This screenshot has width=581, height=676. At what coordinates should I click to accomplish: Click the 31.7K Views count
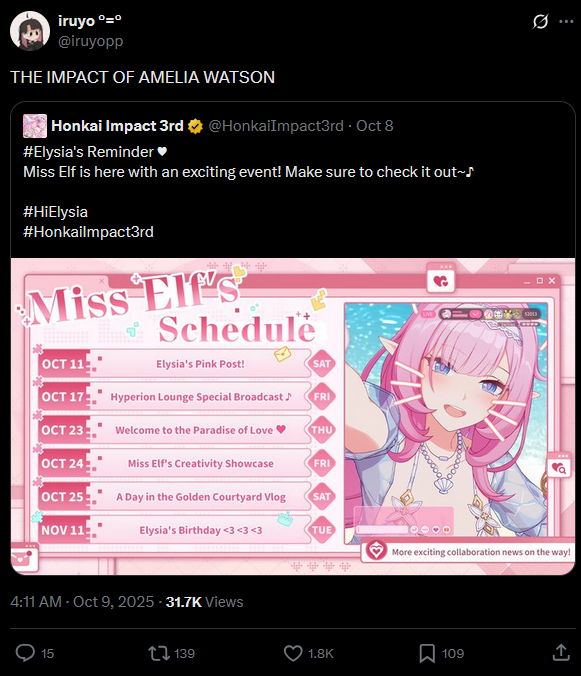(204, 602)
